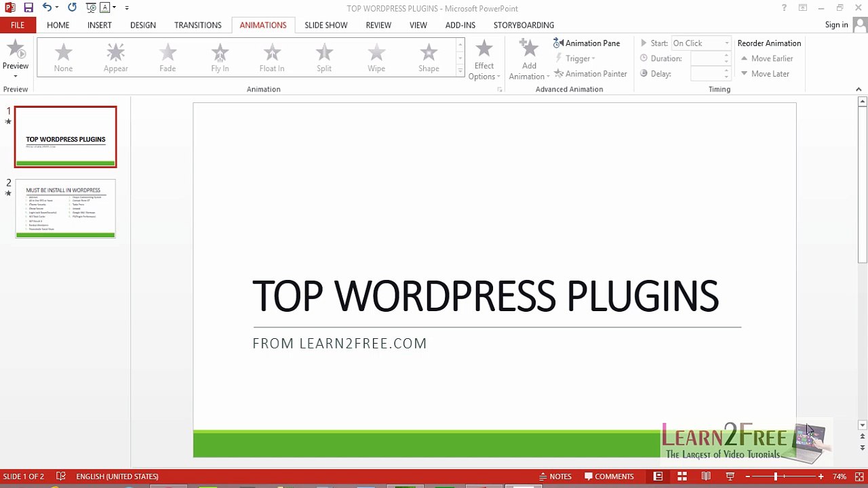868x488 pixels.
Task: Toggle the NOTES pane
Action: pyautogui.click(x=555, y=476)
